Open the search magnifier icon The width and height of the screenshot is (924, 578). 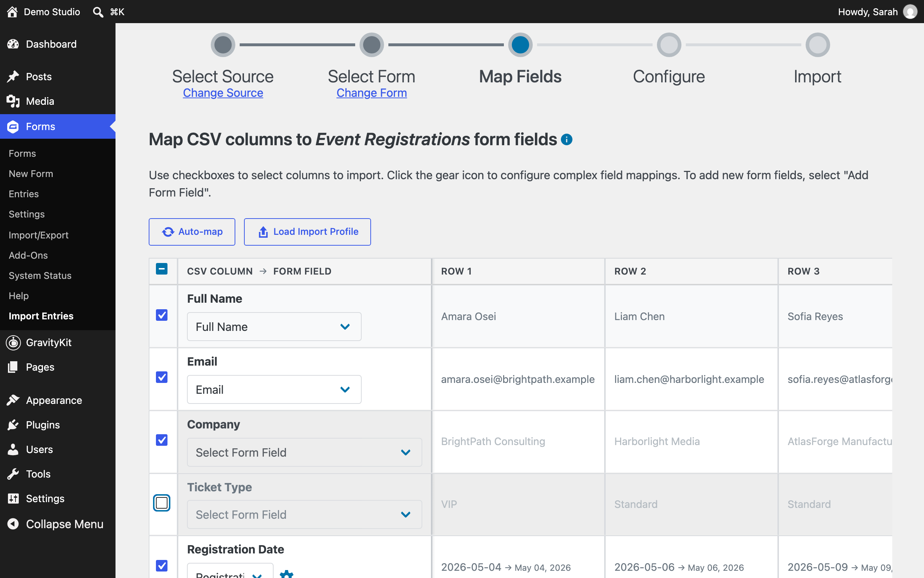[x=98, y=12]
